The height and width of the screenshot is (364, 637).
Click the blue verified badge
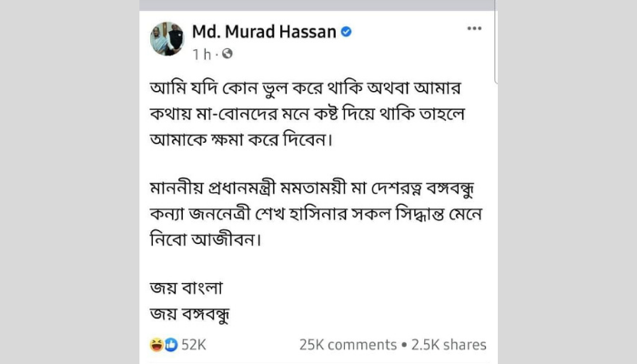coord(346,32)
